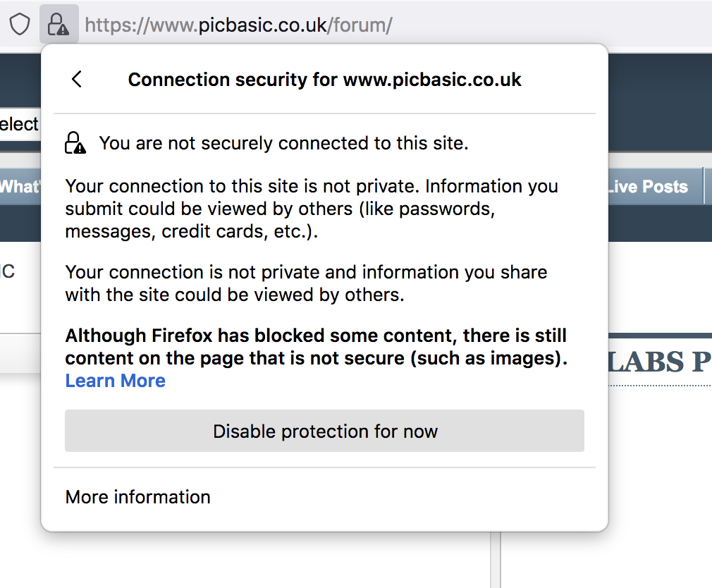Screen dimensions: 712x588
Task: Go back using the panel's back arrow
Action: click(77, 79)
